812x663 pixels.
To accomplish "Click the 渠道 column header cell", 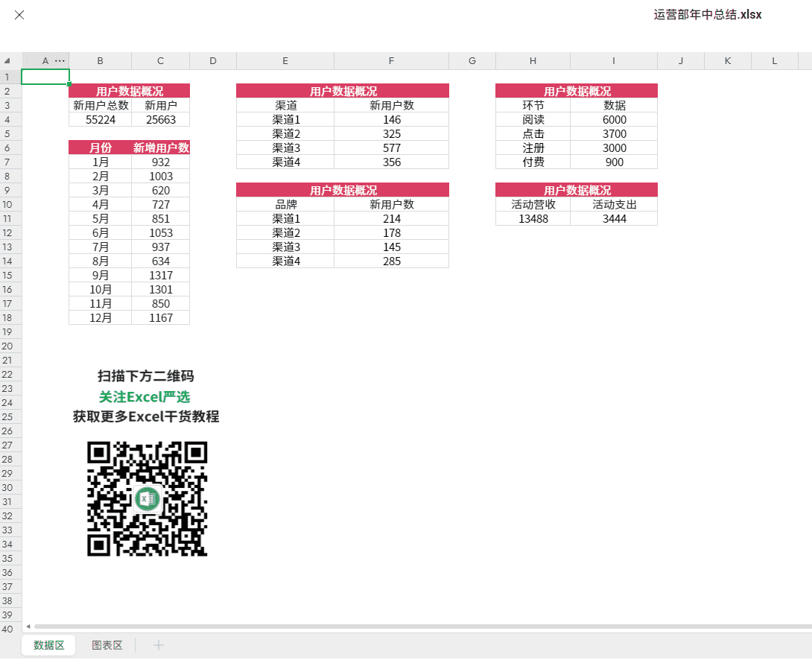I will click(285, 106).
